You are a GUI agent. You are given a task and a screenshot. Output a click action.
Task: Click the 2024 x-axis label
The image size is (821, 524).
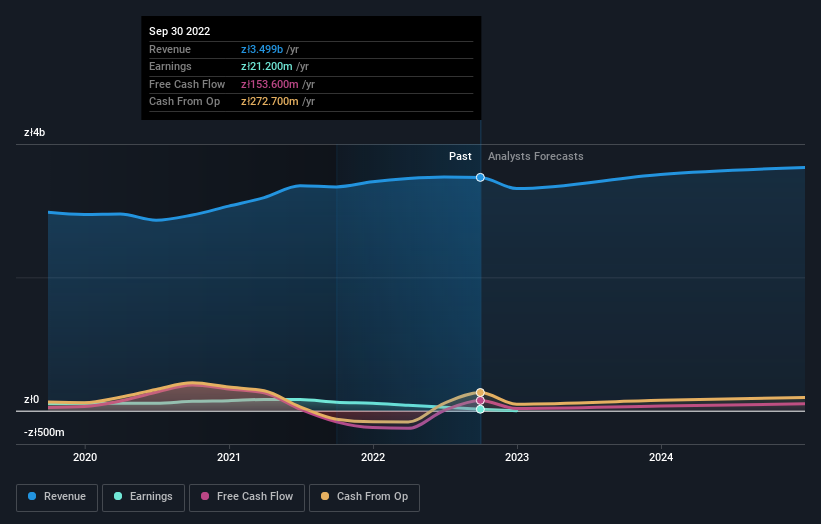661,457
